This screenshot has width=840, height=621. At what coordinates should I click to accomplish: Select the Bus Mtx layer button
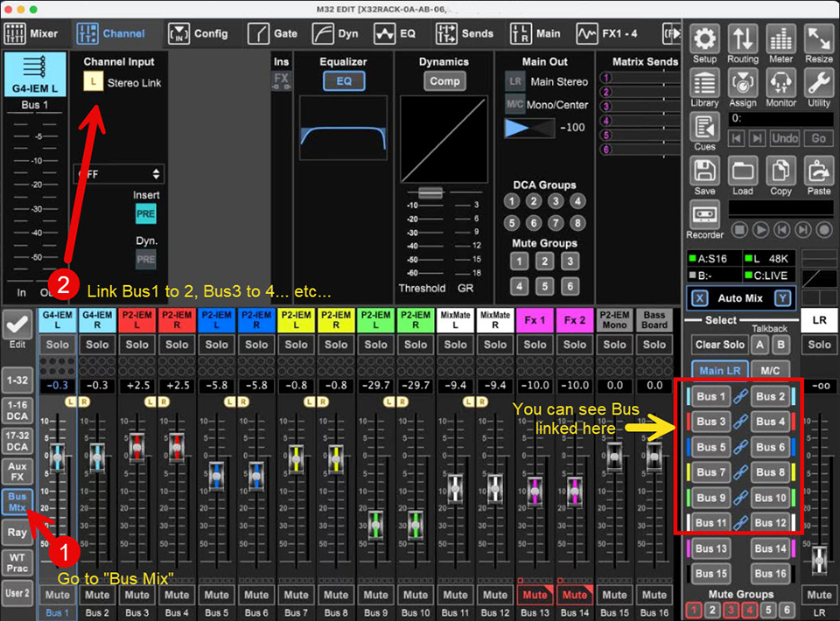point(17,502)
